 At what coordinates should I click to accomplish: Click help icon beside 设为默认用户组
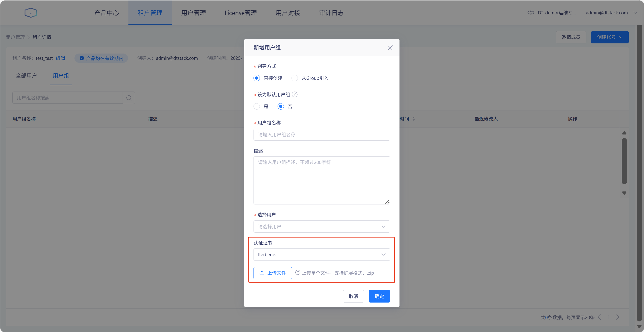(294, 94)
